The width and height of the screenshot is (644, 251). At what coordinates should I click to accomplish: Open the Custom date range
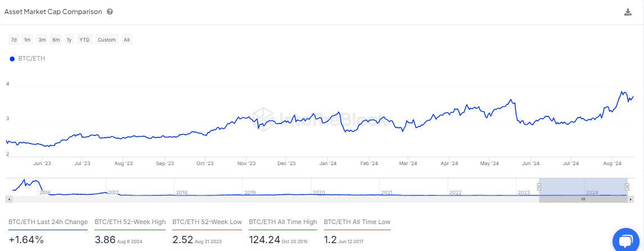point(107,40)
